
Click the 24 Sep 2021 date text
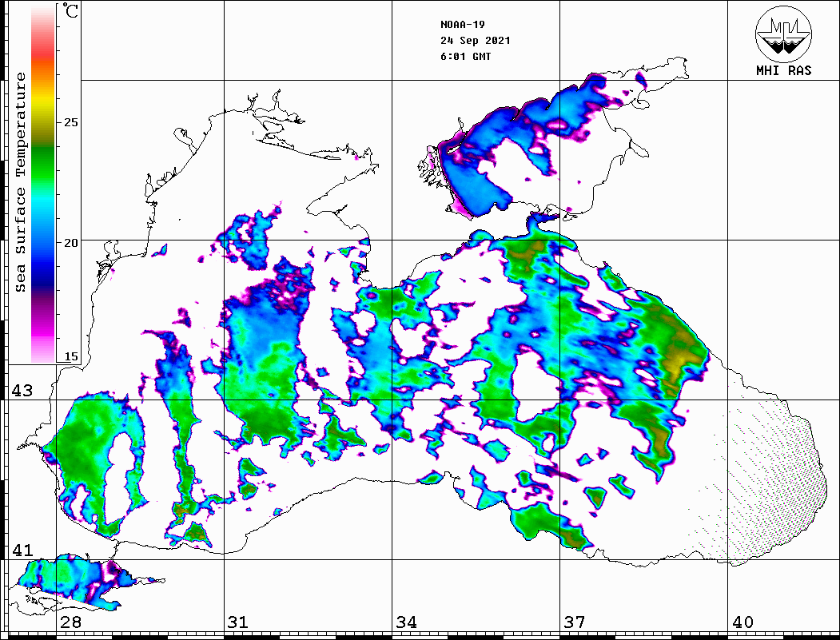[x=475, y=40]
